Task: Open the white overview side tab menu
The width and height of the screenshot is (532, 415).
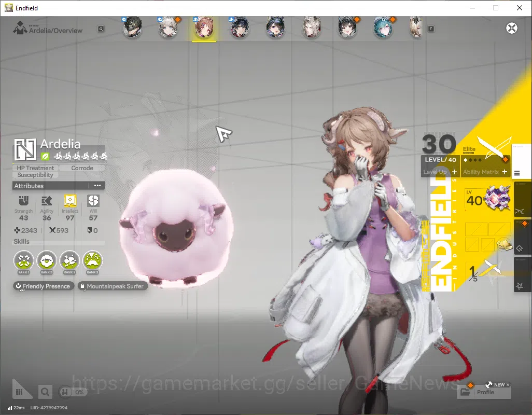Action: pyautogui.click(x=522, y=161)
